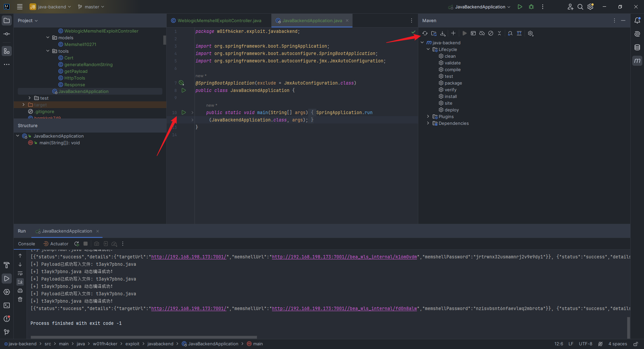The height and width of the screenshot is (349, 644).
Task: Click the green run gutter icon beside main method
Action: tap(183, 112)
